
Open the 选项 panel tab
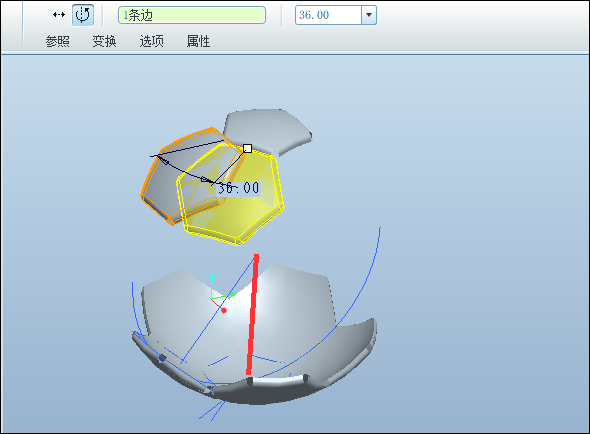pos(152,41)
